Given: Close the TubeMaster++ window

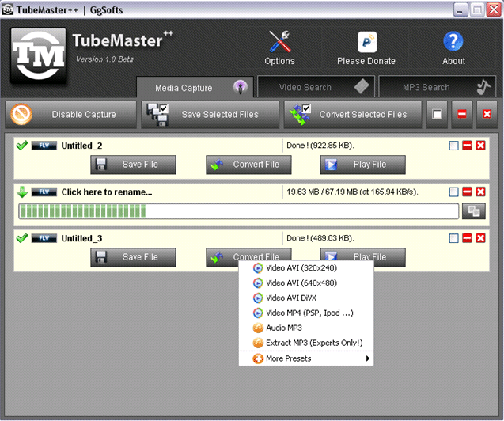Looking at the screenshot, I should pyautogui.click(x=494, y=9).
